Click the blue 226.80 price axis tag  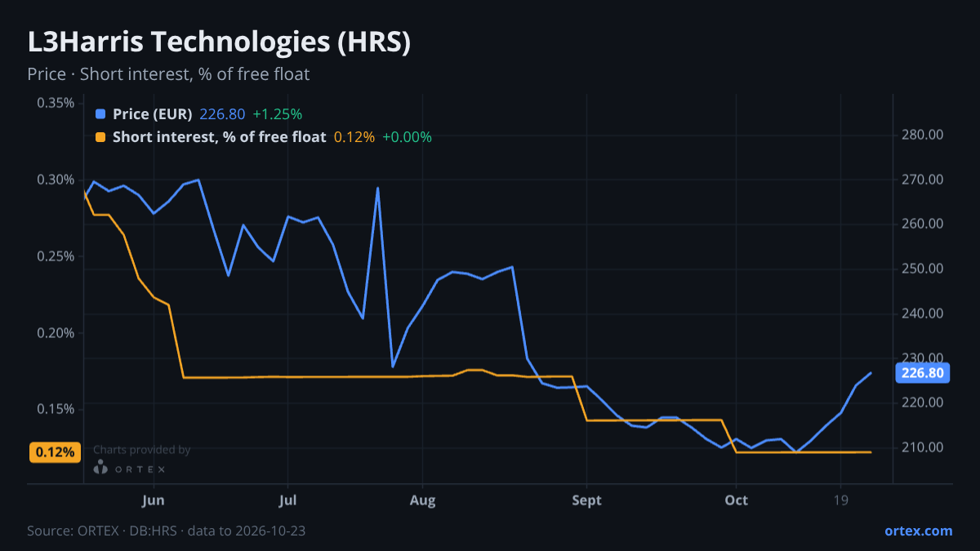[923, 373]
